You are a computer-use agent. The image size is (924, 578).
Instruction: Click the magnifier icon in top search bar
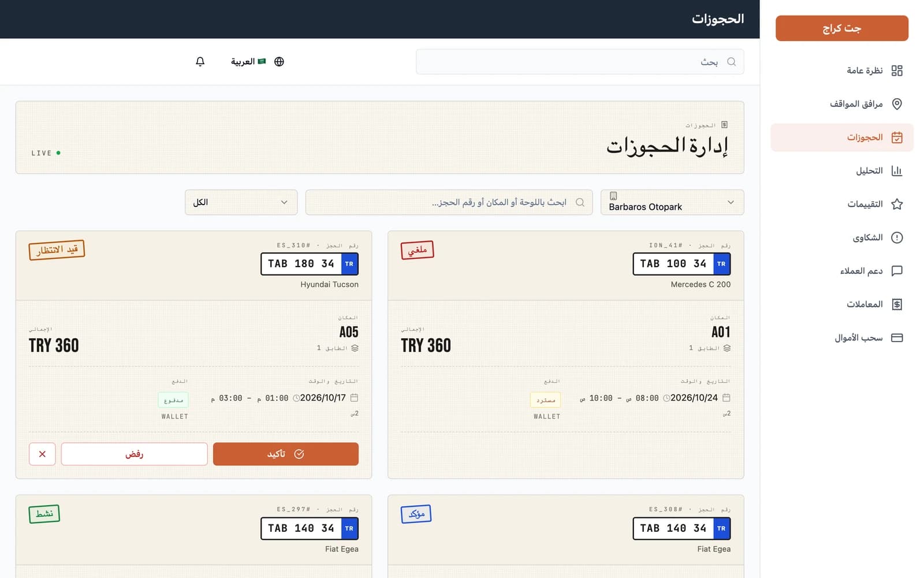[732, 61]
